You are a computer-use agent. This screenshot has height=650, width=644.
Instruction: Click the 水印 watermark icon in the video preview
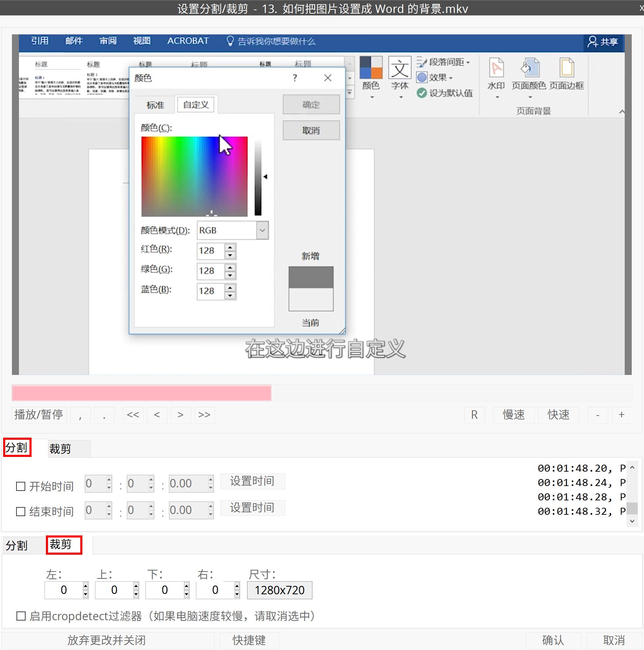(x=496, y=68)
